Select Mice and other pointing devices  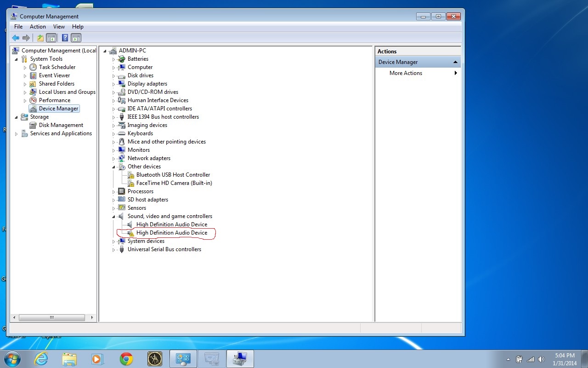pos(167,142)
